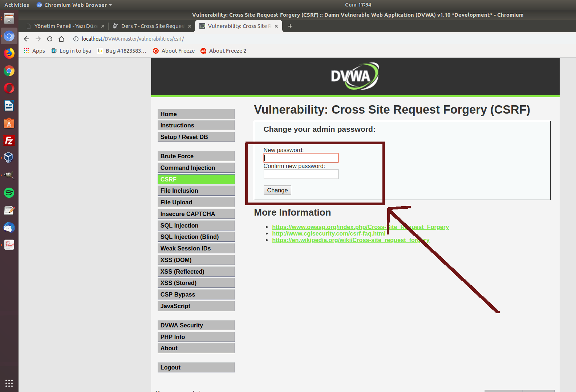This screenshot has height=392, width=576.
Task: Switch to GIMP in the dock
Action: (9, 175)
